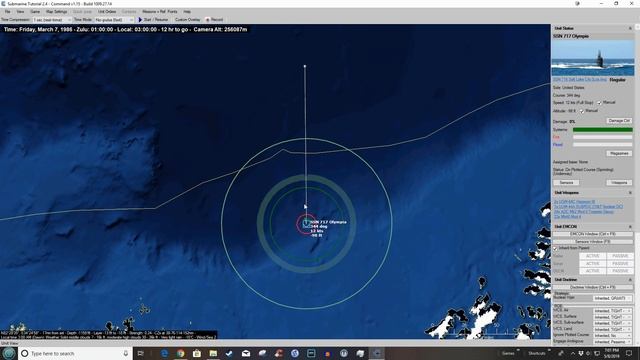Set OECM EMCON to ACTIVE
This screenshot has width=640, height=360.
(x=593, y=271)
